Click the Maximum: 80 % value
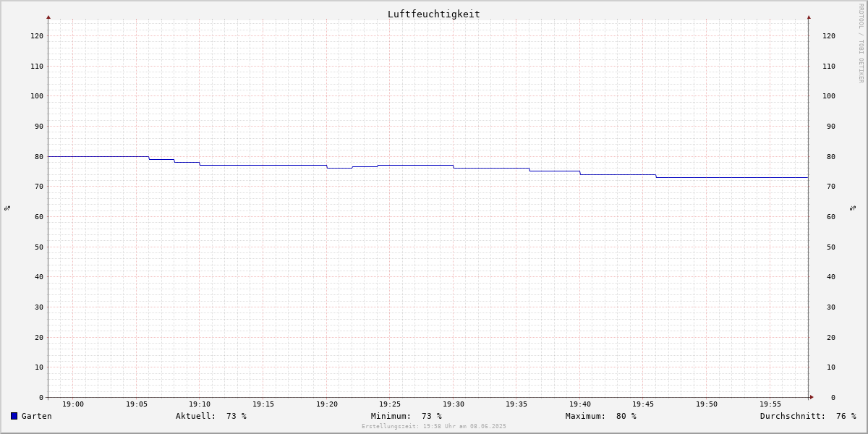 click(601, 416)
